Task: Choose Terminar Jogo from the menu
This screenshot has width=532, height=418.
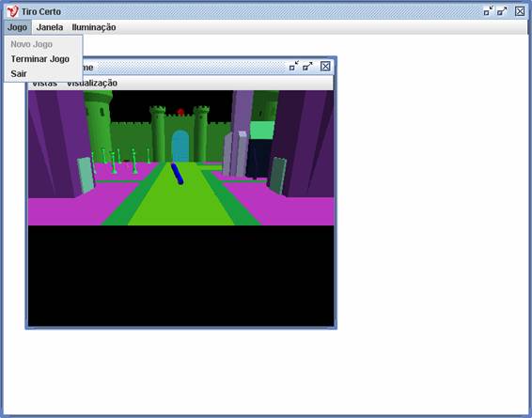Action: coord(40,59)
